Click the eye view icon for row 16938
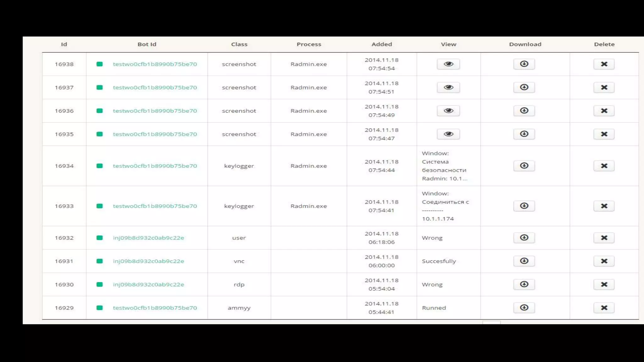This screenshot has width=644, height=362. click(448, 64)
